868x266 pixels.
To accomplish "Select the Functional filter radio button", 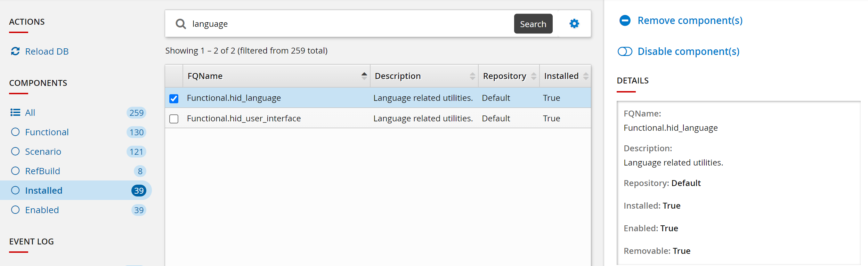I will [15, 132].
